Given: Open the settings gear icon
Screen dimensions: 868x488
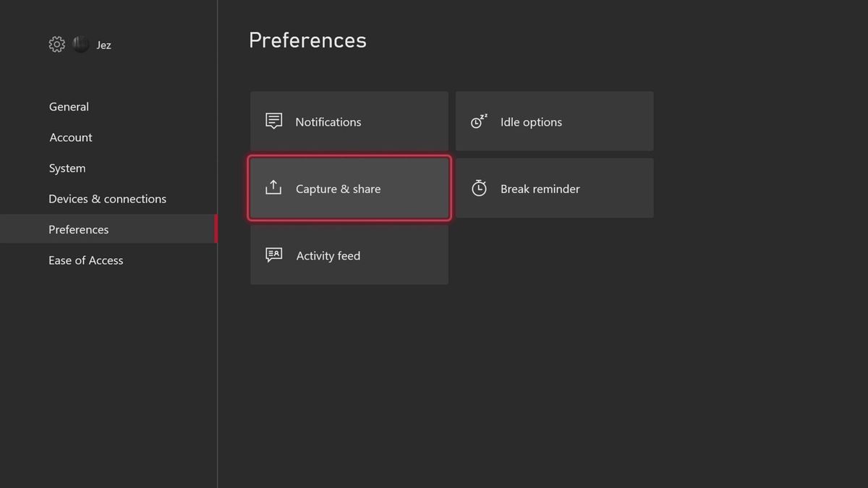Looking at the screenshot, I should (x=56, y=44).
